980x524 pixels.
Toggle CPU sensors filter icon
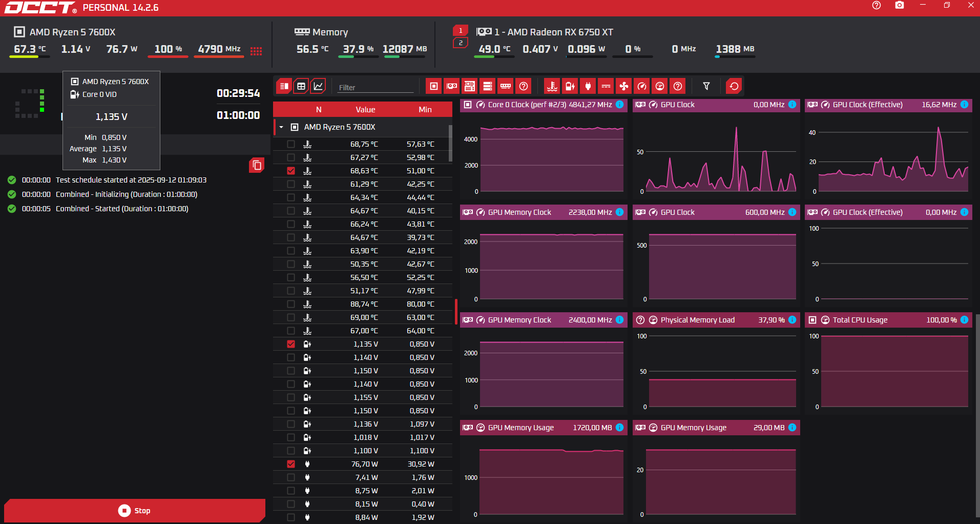point(434,86)
